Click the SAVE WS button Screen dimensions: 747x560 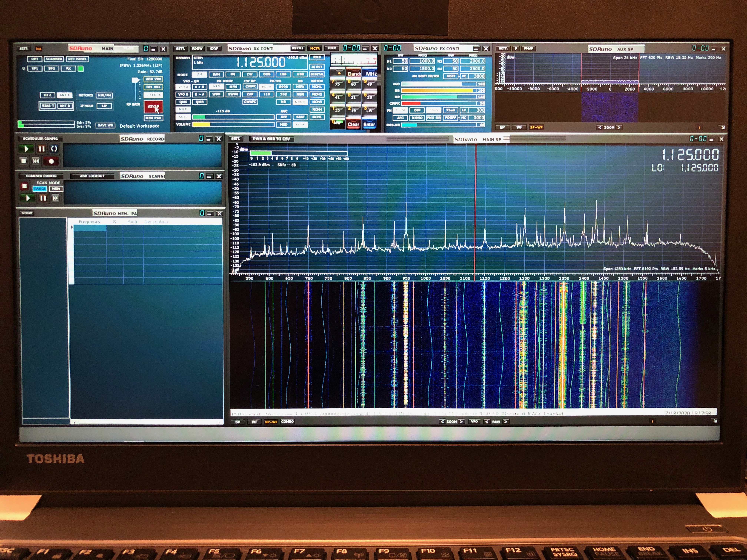click(105, 125)
